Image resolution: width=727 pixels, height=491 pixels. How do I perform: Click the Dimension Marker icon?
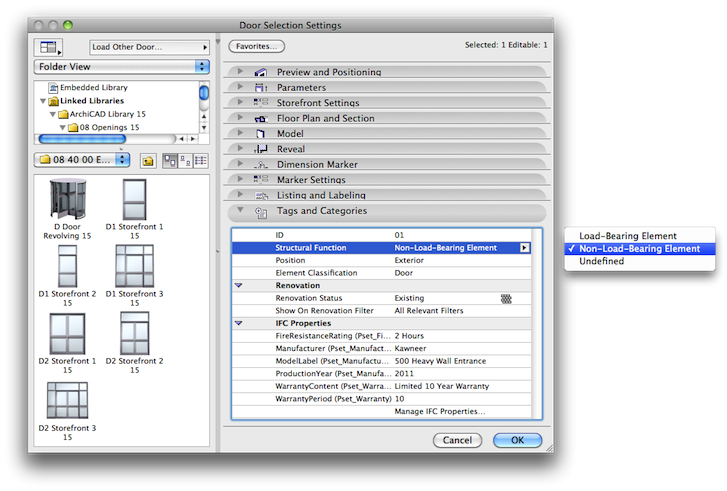[261, 165]
